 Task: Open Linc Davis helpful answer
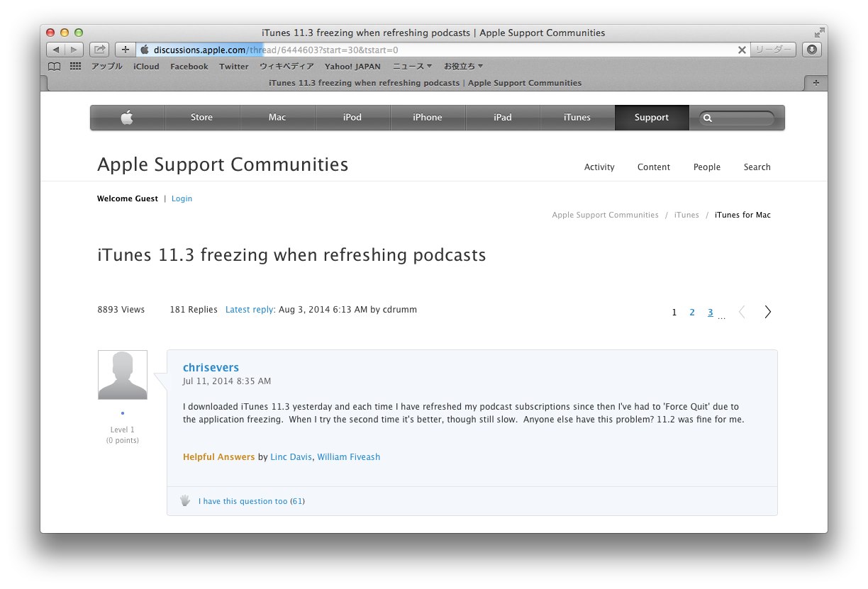coord(291,457)
